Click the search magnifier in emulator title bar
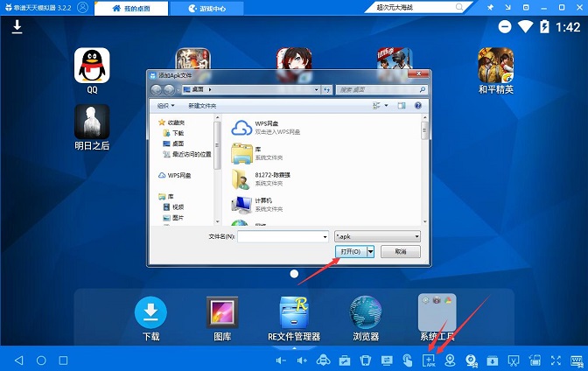Screen dimensions: 588x371 click(459, 8)
